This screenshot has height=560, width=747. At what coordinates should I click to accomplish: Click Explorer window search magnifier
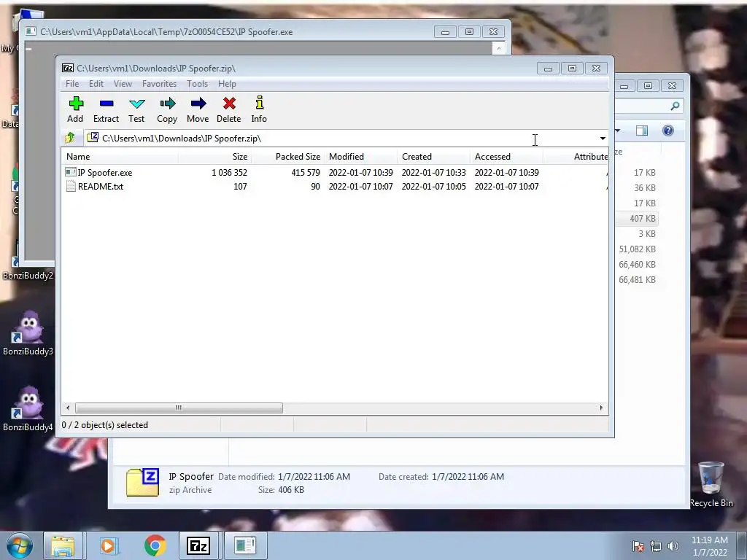coord(675,106)
